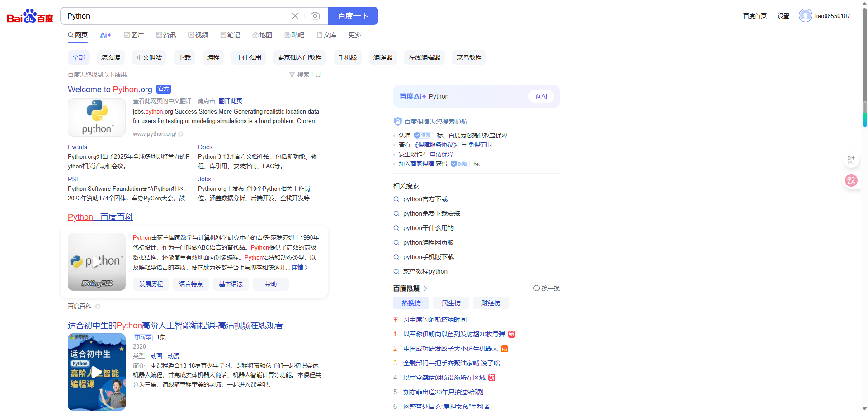Select the 零基础入门教程 filter chip
Image resolution: width=868 pixels, height=412 pixels.
tap(300, 57)
